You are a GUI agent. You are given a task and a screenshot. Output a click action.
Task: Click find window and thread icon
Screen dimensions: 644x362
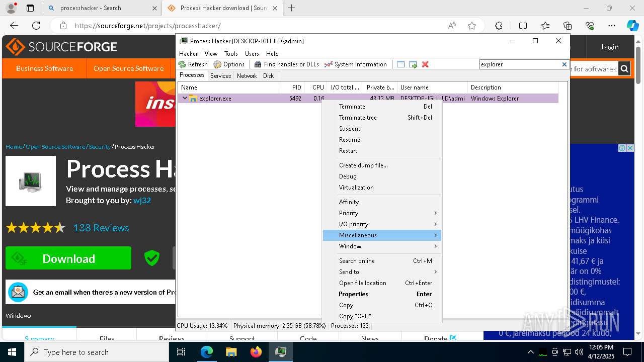[x=413, y=64]
